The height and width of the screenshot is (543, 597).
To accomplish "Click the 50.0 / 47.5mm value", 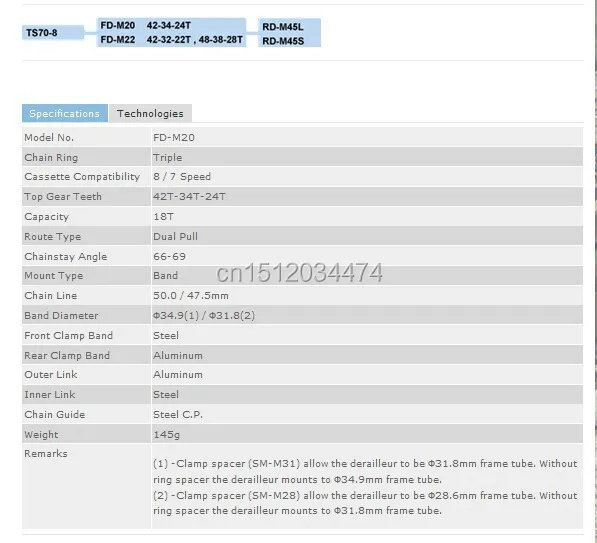I will tap(191, 295).
